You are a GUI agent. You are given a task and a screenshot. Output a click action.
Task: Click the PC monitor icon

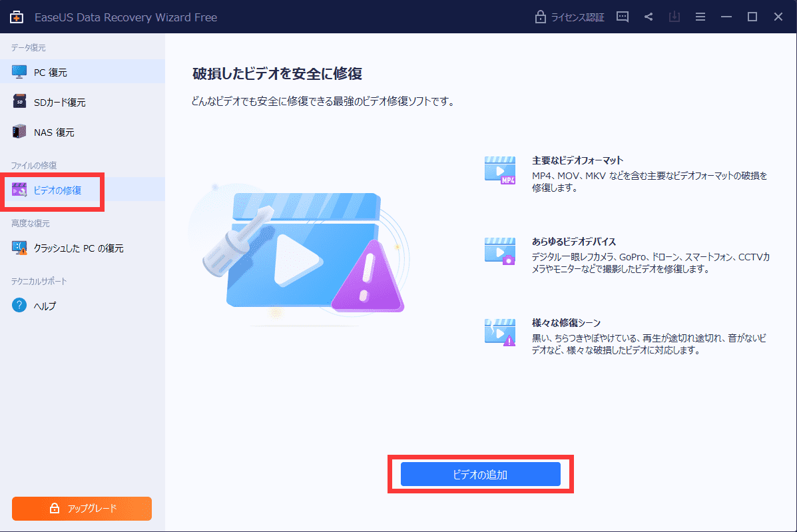click(x=19, y=72)
